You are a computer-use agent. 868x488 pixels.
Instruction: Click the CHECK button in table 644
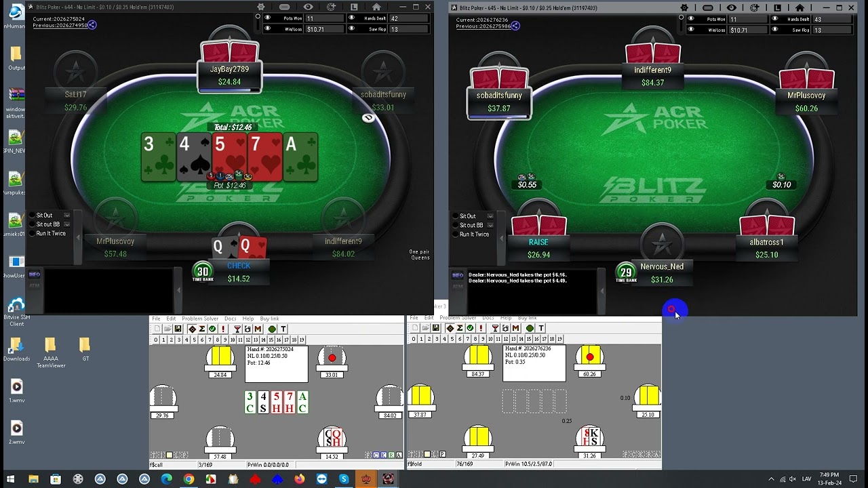(x=239, y=266)
